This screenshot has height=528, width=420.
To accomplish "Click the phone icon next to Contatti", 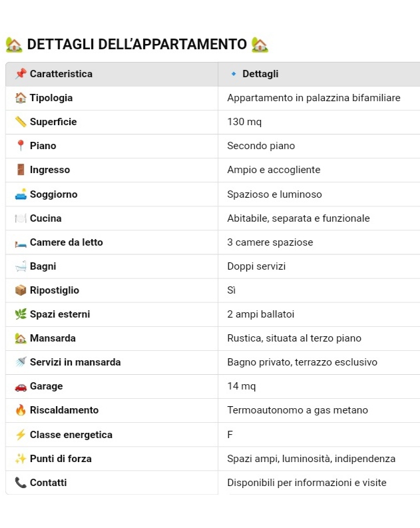I will tap(21, 483).
